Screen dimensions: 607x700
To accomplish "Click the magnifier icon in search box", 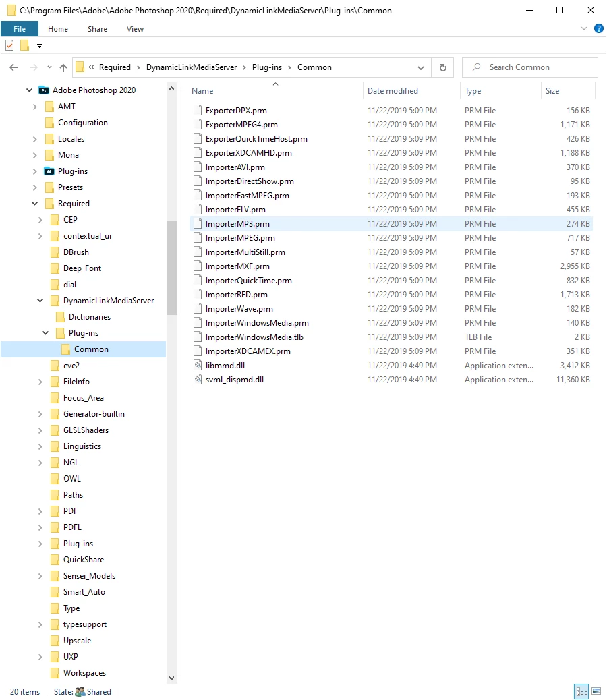I will coord(477,67).
